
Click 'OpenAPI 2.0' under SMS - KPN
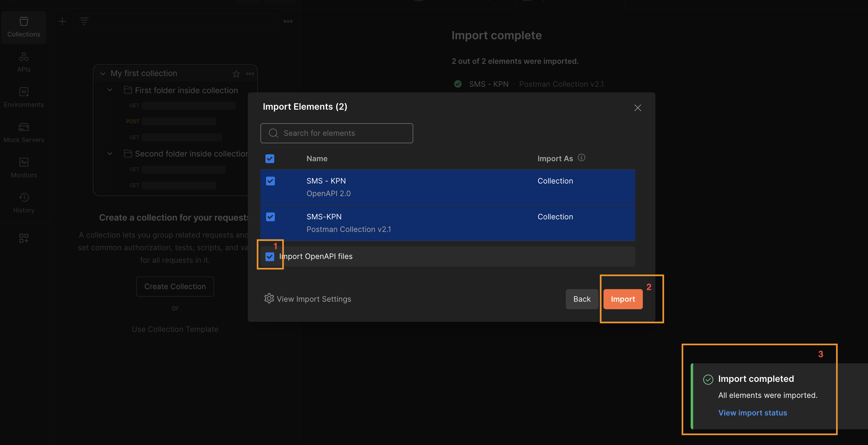tap(328, 194)
